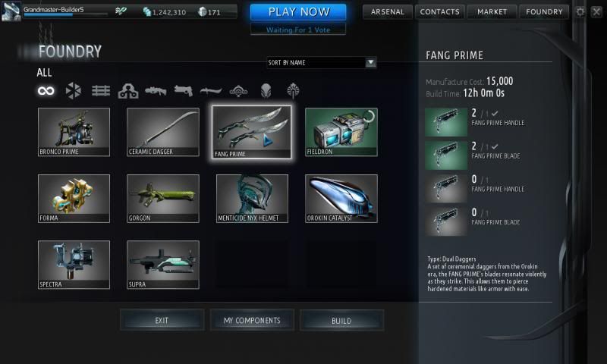Click the 171 platinum value

tap(214, 12)
